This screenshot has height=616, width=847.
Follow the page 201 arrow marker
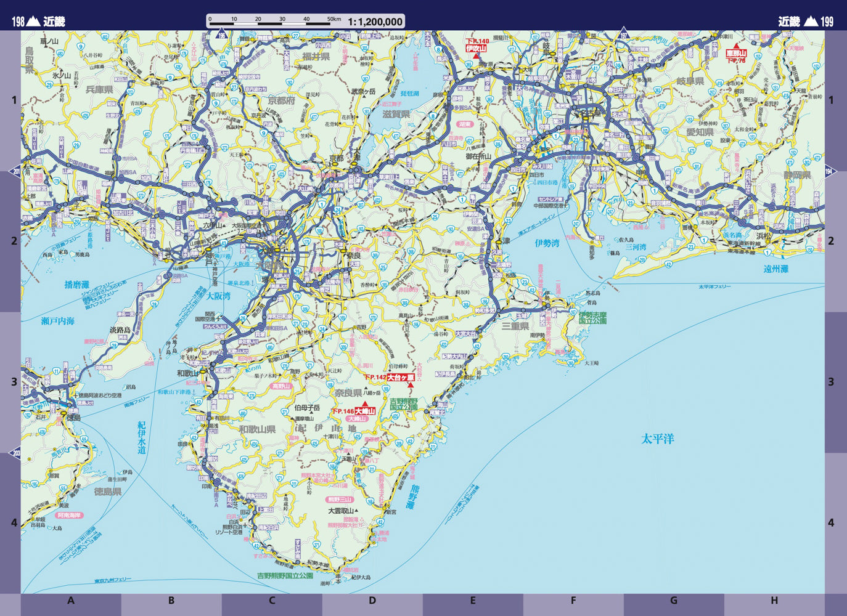pyautogui.click(x=14, y=171)
